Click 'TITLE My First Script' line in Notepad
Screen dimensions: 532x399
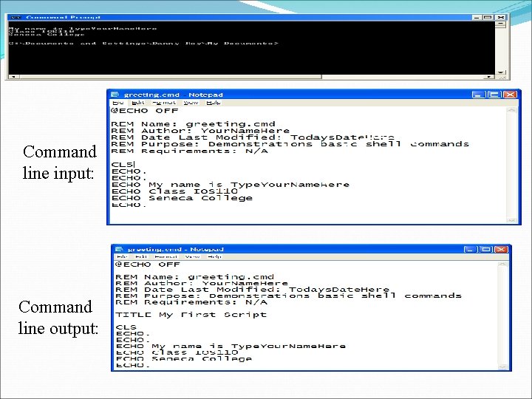click(191, 315)
